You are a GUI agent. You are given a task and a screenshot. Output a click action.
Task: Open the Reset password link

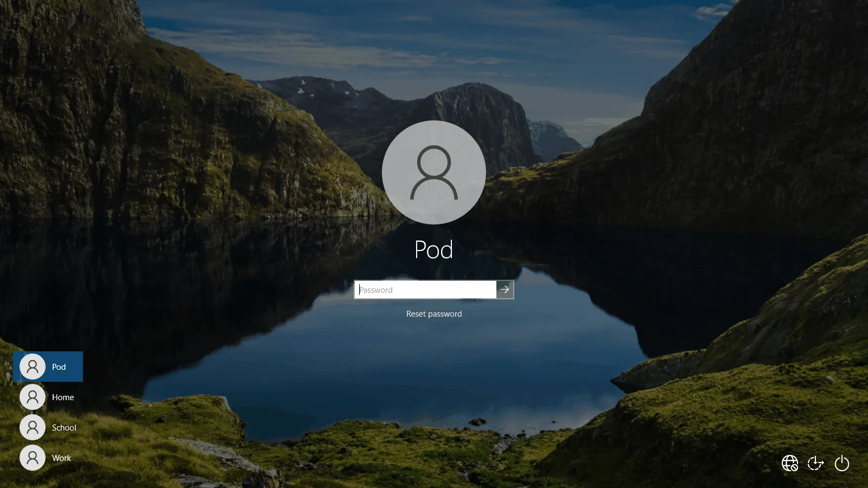point(434,314)
